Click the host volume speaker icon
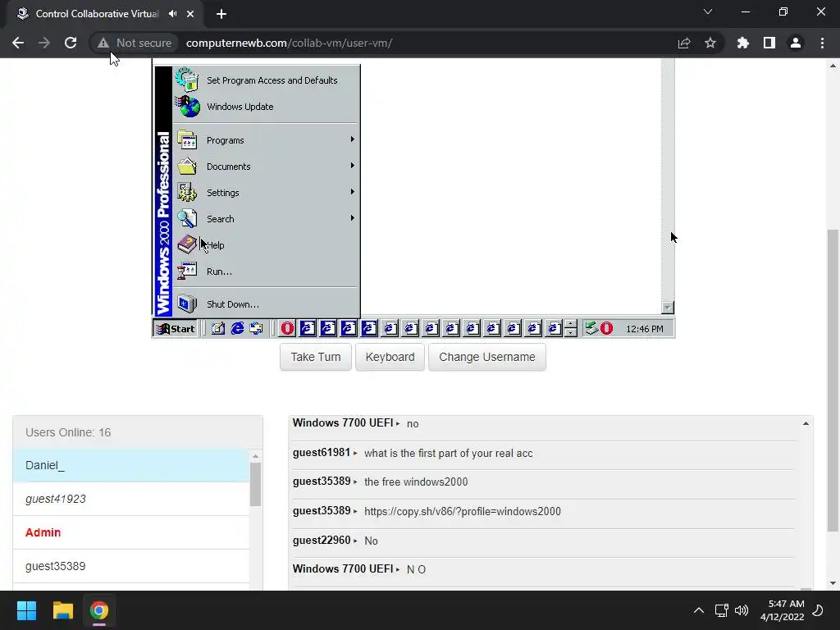Image resolution: width=840 pixels, height=630 pixels. pos(742,610)
